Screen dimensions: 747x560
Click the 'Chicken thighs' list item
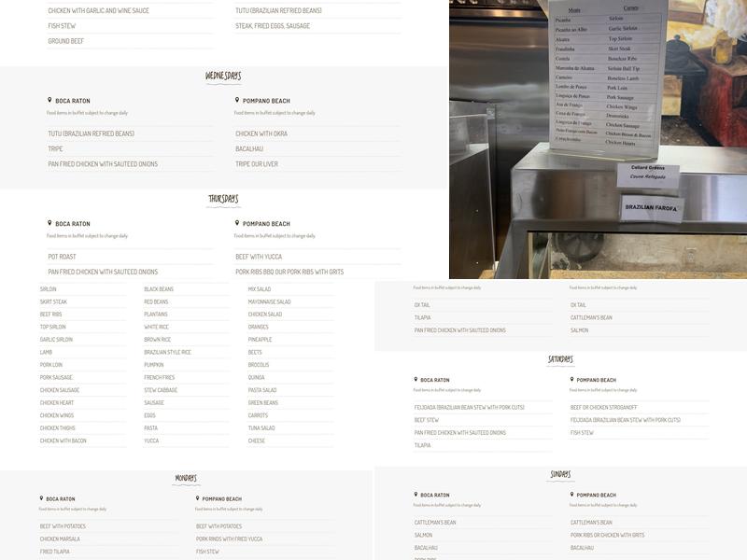tap(58, 428)
